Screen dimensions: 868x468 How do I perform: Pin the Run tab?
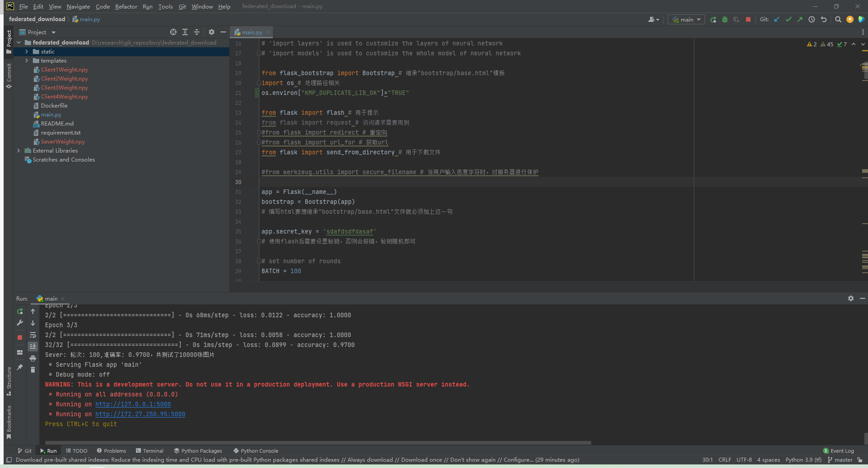[x=20, y=367]
